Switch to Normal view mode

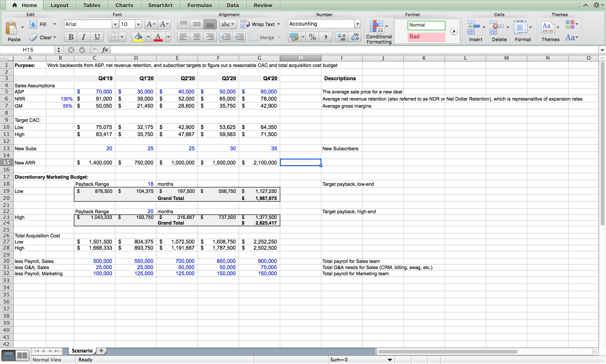[x=9, y=355]
